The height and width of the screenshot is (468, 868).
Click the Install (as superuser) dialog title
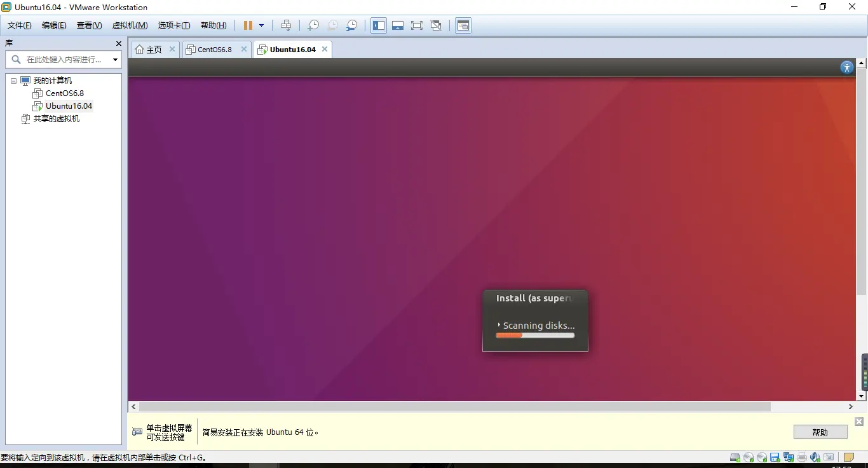[534, 298]
